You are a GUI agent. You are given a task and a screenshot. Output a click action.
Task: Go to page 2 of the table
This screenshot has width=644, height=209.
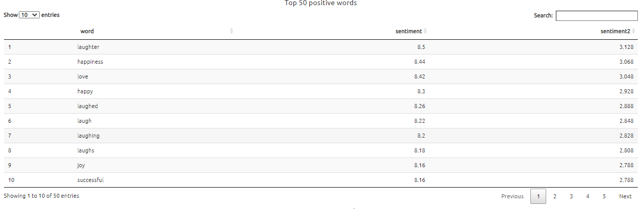click(555, 196)
